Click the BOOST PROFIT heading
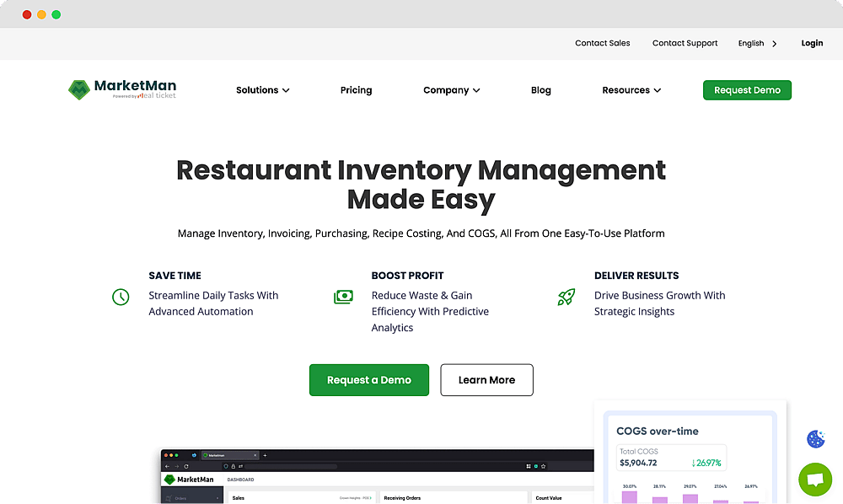The image size is (843, 504). click(407, 276)
